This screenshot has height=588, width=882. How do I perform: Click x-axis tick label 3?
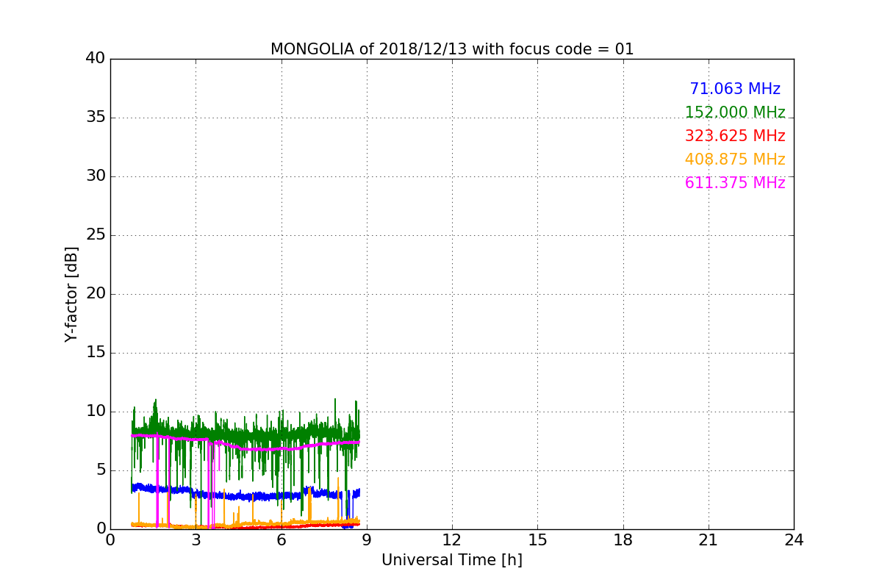[x=196, y=540]
